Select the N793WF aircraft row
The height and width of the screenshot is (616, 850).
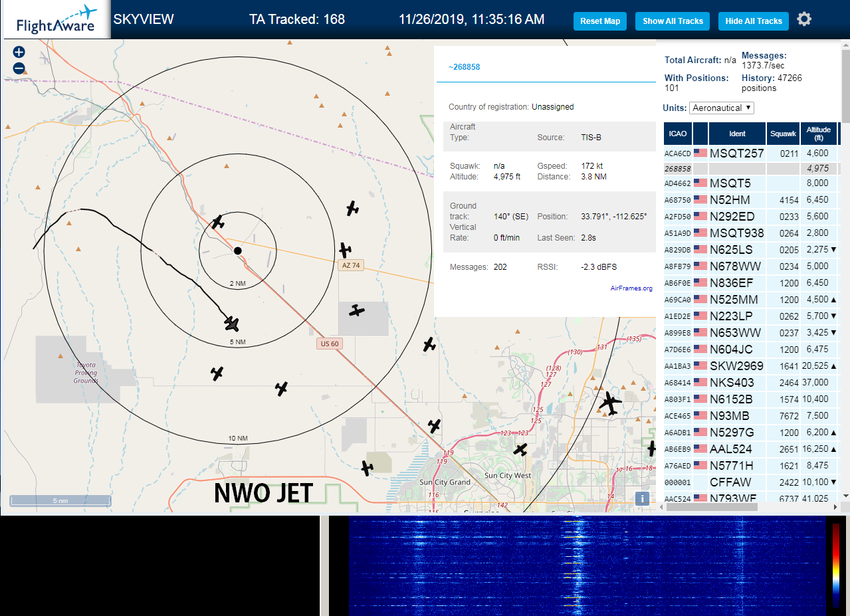tap(751, 498)
